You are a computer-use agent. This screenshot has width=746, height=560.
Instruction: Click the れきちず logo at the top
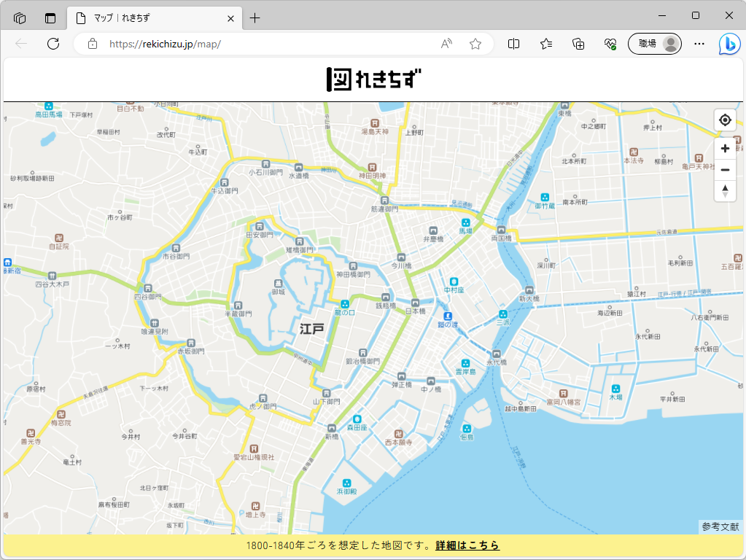[x=373, y=79]
